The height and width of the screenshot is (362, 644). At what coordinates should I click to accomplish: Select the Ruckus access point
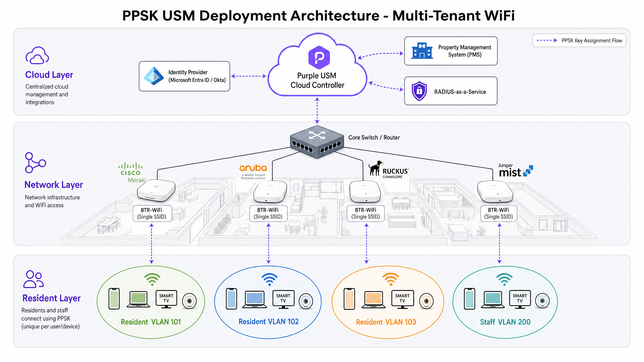(365, 192)
